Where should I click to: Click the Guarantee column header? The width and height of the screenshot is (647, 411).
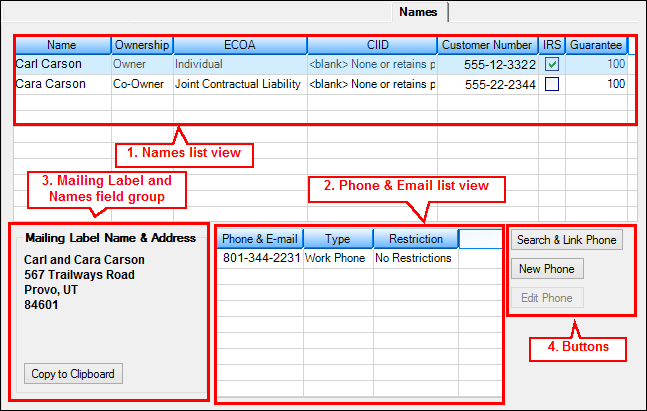tap(596, 45)
